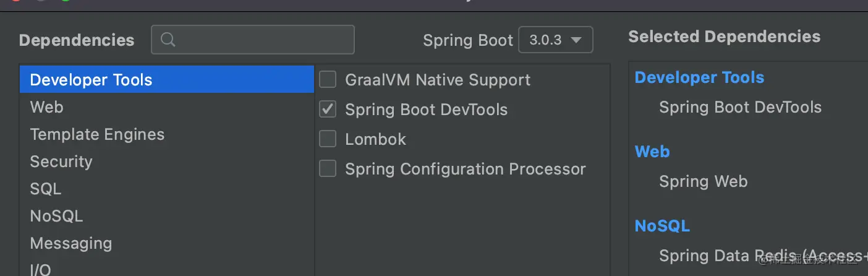868x276 pixels.
Task: Select the Security category
Action: tap(61, 162)
